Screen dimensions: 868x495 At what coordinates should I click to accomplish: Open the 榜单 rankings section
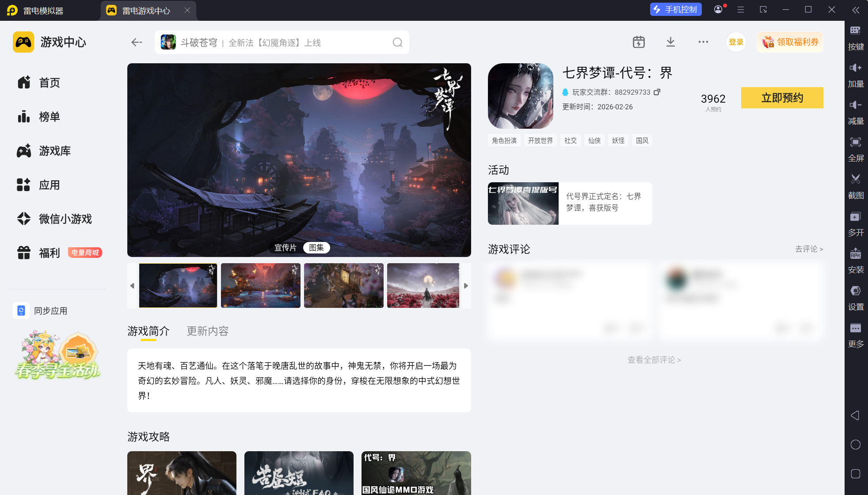[x=39, y=117]
